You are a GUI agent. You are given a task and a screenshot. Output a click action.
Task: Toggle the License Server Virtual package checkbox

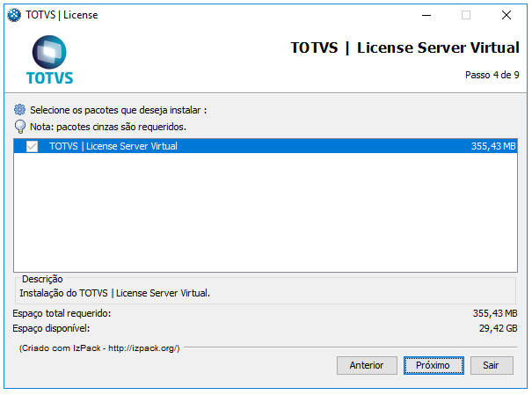tap(33, 146)
